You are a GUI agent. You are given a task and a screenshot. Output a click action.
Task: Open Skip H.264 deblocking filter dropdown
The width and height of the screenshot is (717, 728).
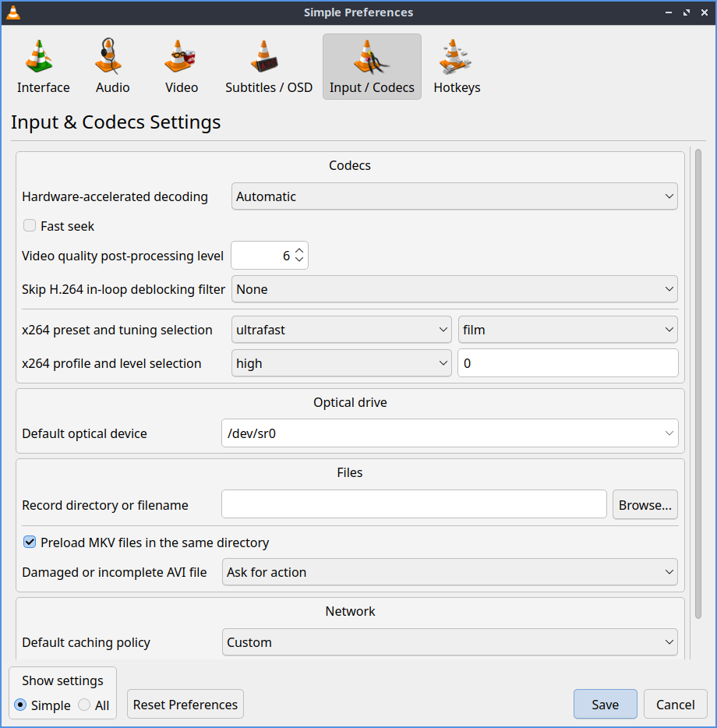[454, 289]
